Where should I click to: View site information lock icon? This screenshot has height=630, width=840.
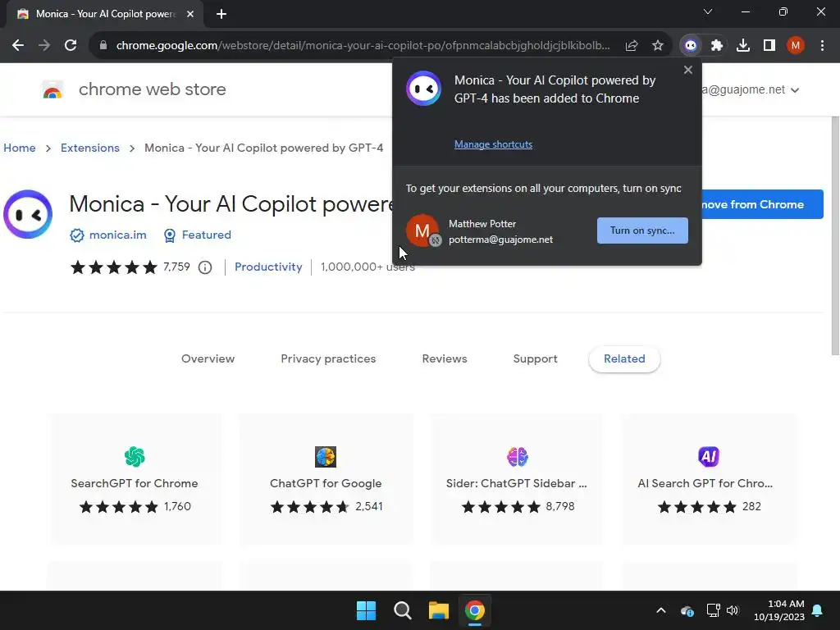coord(103,46)
